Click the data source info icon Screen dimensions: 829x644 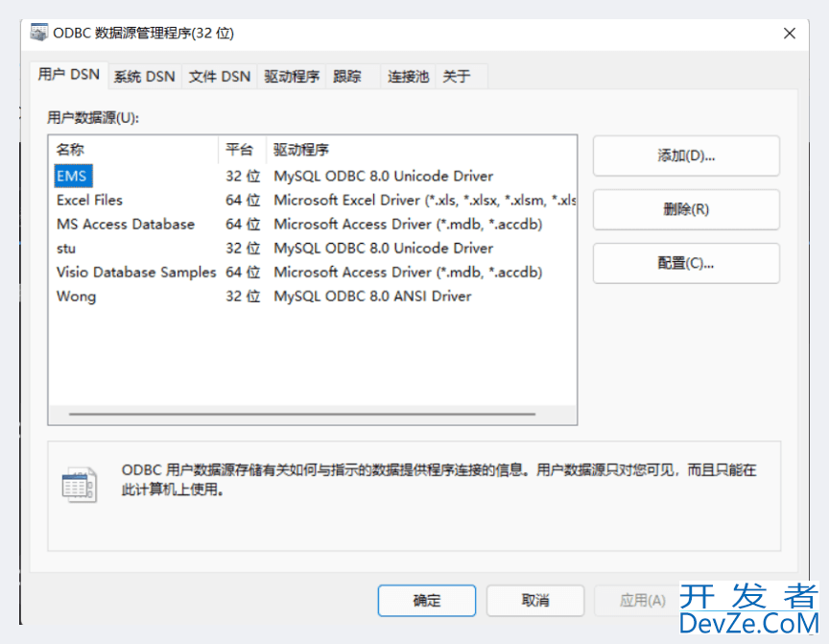click(x=80, y=484)
